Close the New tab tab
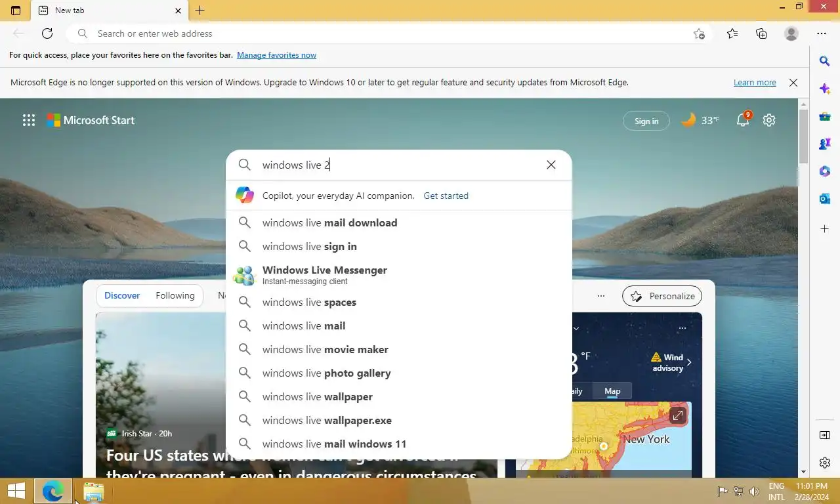 (x=178, y=10)
